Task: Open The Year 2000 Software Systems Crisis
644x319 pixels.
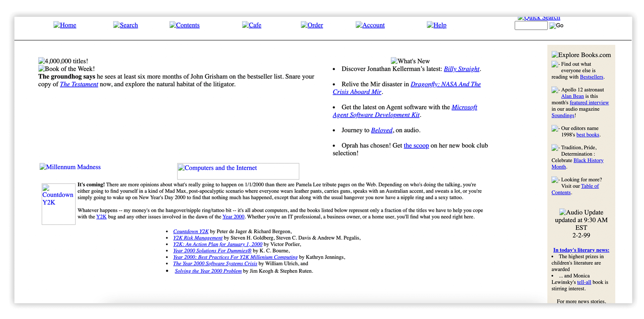Action: pos(215,264)
